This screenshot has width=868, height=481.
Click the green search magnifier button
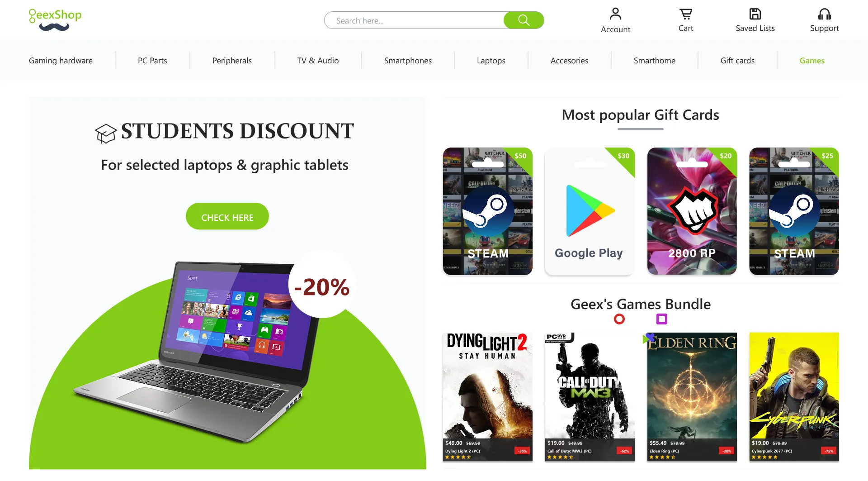(524, 20)
